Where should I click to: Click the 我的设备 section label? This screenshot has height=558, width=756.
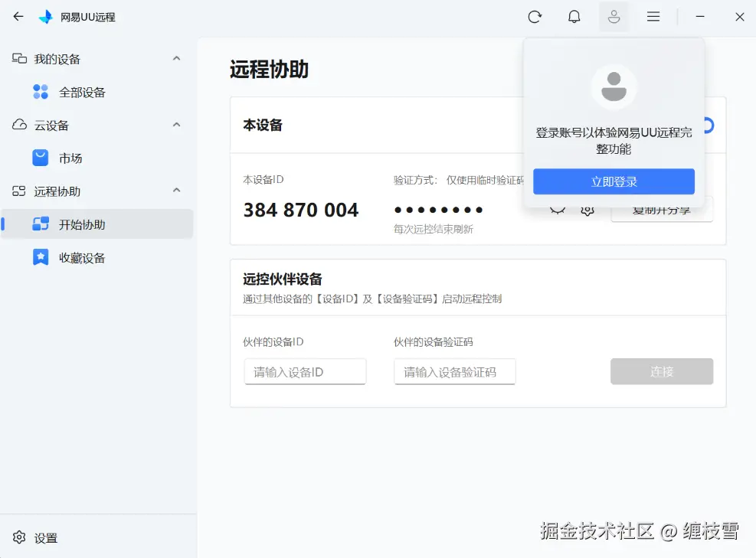[57, 59]
